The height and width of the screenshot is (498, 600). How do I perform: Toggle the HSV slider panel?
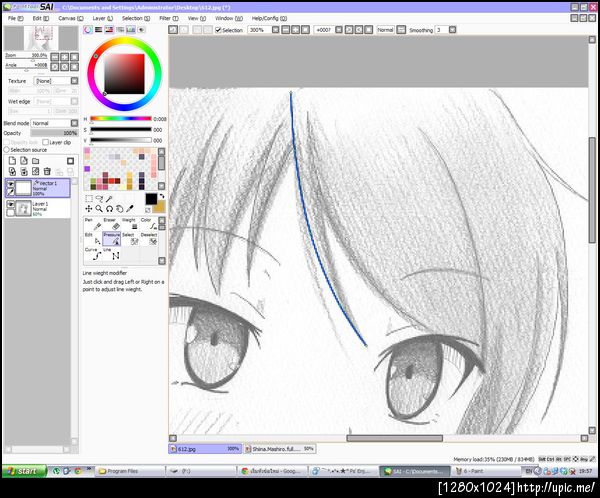[109, 29]
